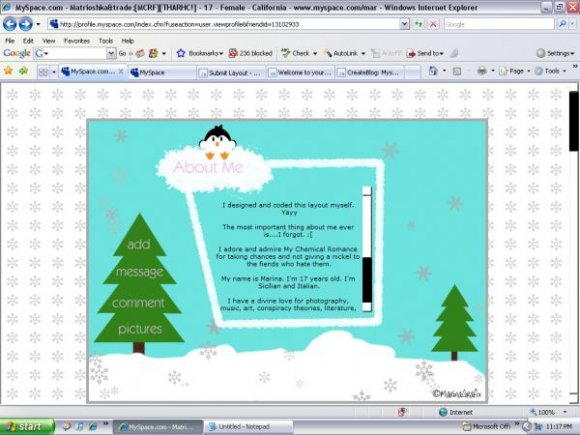This screenshot has width=580, height=435.
Task: Click the Forward navigation arrow
Action: click(x=26, y=24)
